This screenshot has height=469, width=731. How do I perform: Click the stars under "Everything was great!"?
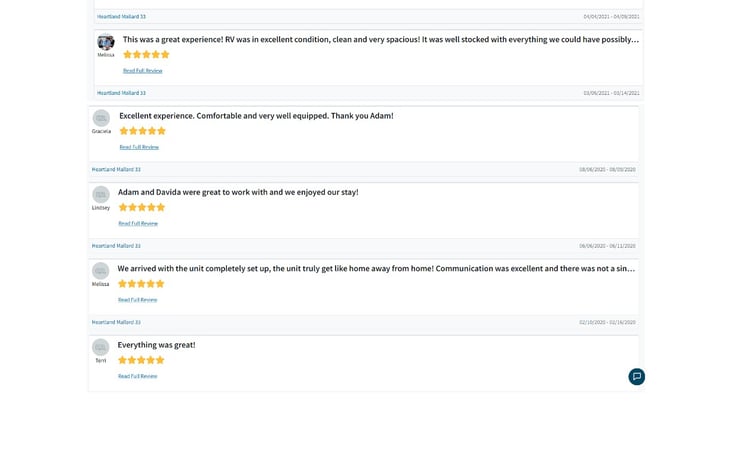coord(141,360)
